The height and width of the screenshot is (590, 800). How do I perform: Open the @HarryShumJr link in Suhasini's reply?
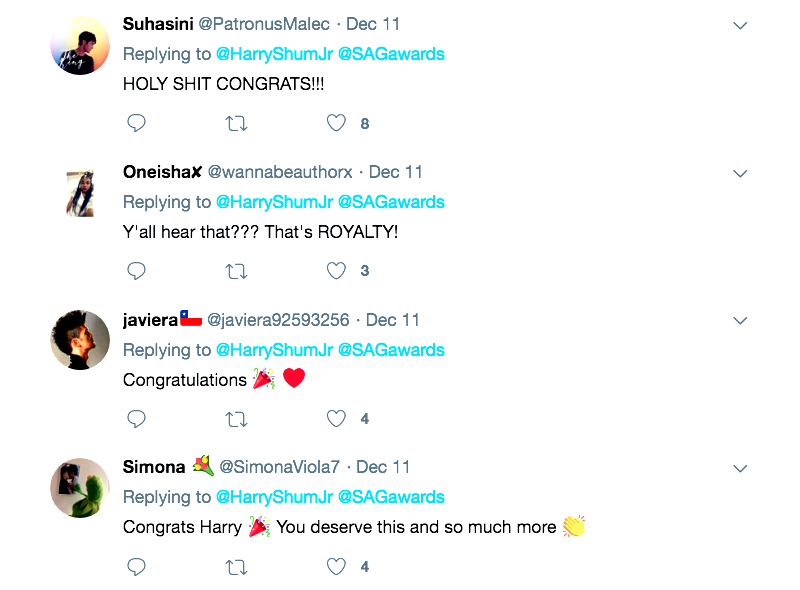273,54
